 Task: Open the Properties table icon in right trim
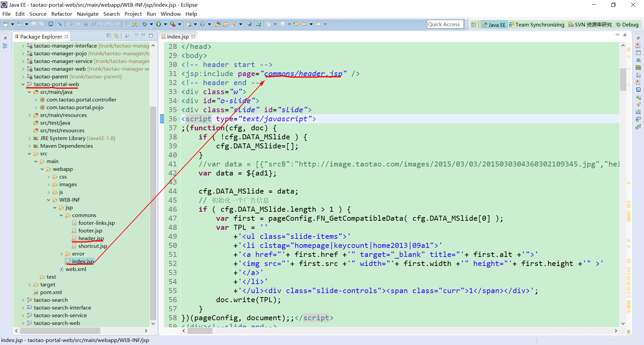(638, 53)
